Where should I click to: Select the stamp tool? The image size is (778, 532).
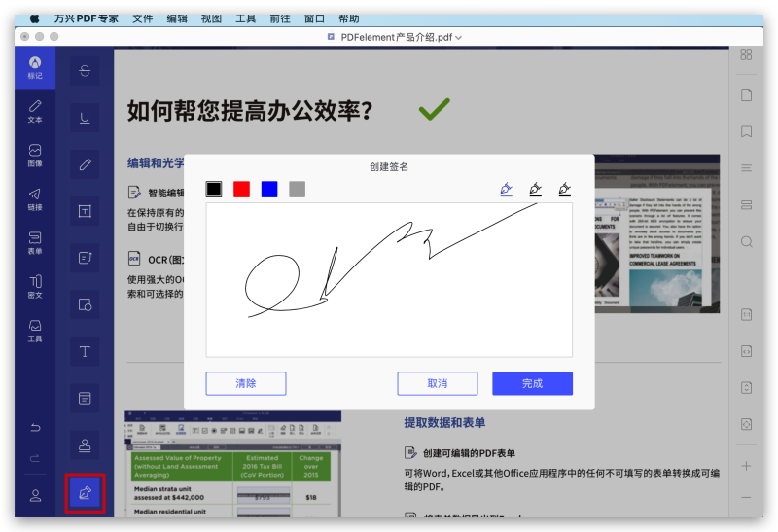point(85,445)
